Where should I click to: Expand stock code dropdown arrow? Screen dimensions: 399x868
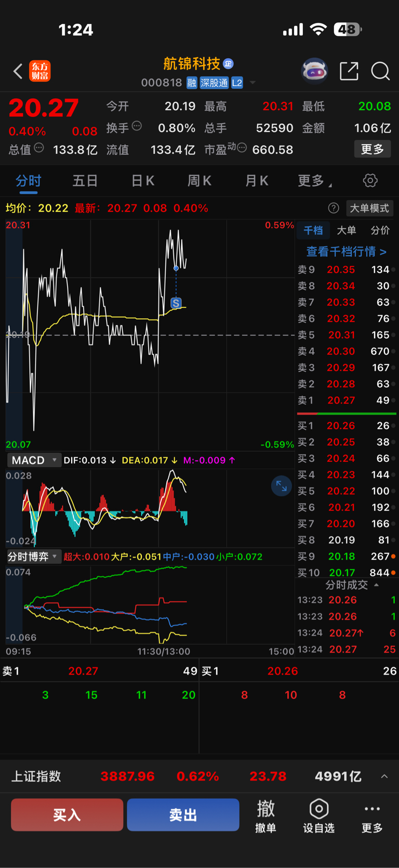[x=252, y=83]
